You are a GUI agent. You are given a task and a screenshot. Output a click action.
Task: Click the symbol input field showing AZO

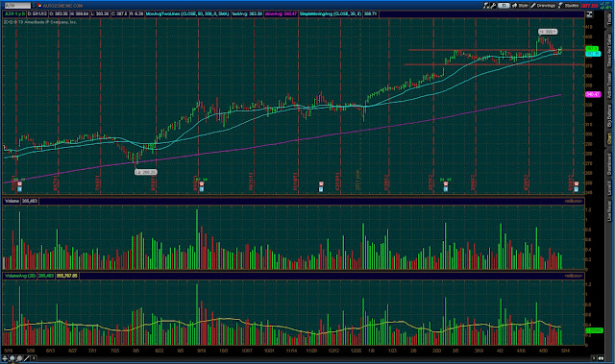click(x=17, y=6)
